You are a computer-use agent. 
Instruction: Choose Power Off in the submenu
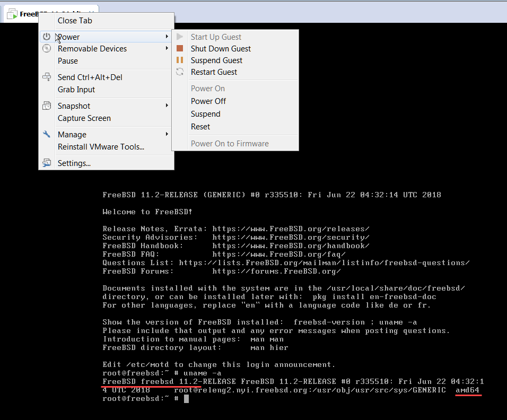click(x=208, y=101)
